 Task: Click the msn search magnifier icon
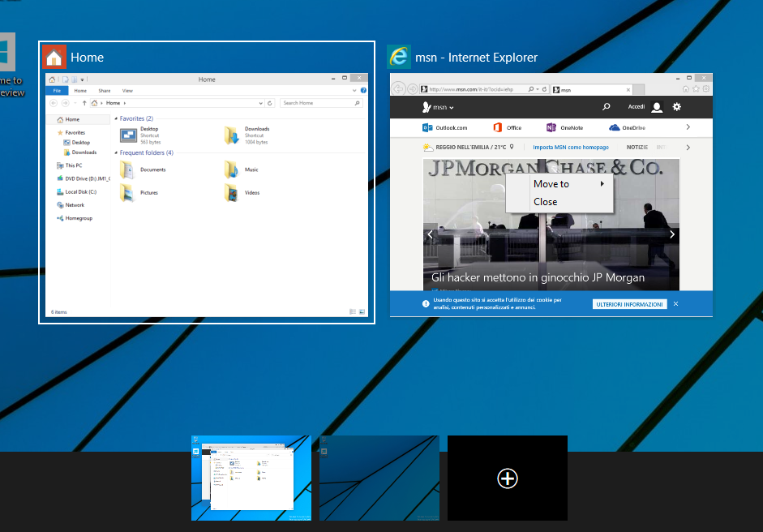pyautogui.click(x=607, y=106)
